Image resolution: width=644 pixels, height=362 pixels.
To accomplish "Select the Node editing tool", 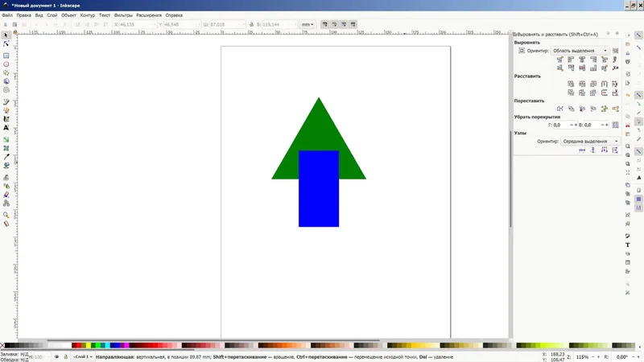I will point(6,44).
